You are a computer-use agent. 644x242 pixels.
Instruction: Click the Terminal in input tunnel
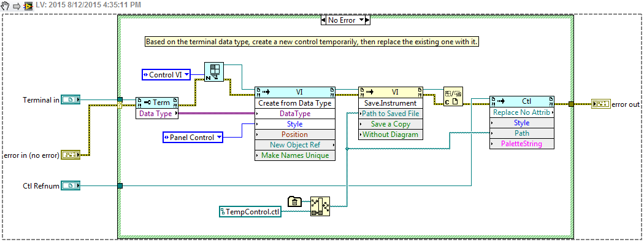click(120, 99)
